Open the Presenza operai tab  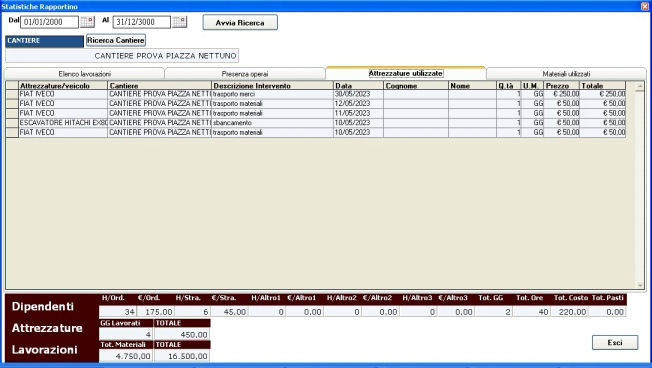point(245,74)
